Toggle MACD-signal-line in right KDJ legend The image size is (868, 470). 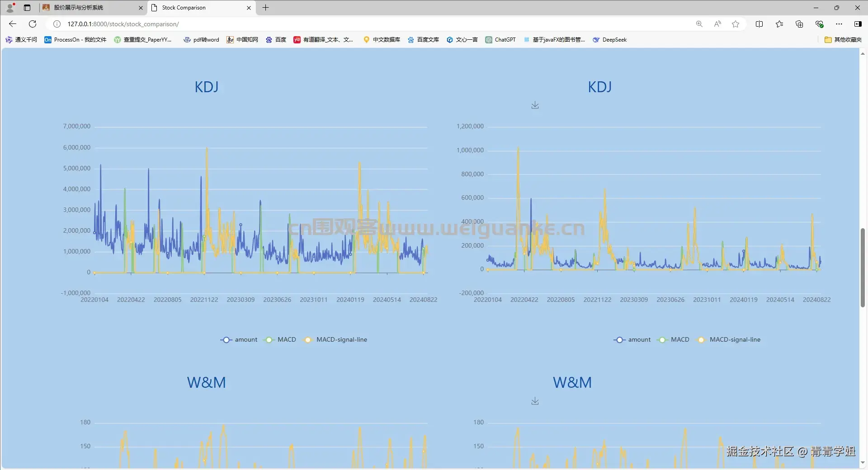728,339
